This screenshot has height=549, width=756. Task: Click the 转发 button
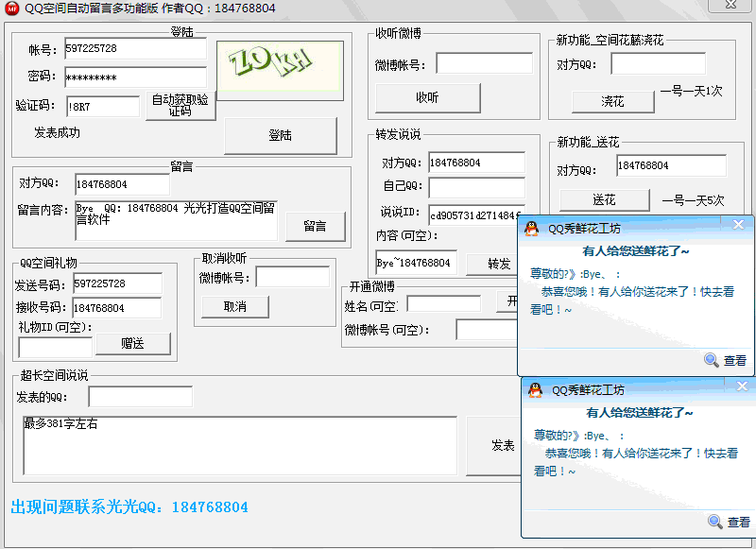tap(491, 264)
